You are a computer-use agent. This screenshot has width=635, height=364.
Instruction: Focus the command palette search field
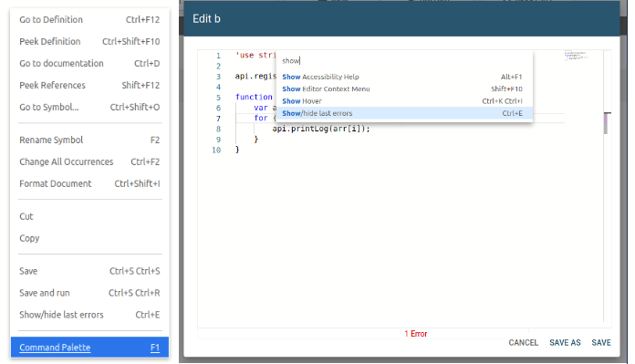[x=404, y=61]
